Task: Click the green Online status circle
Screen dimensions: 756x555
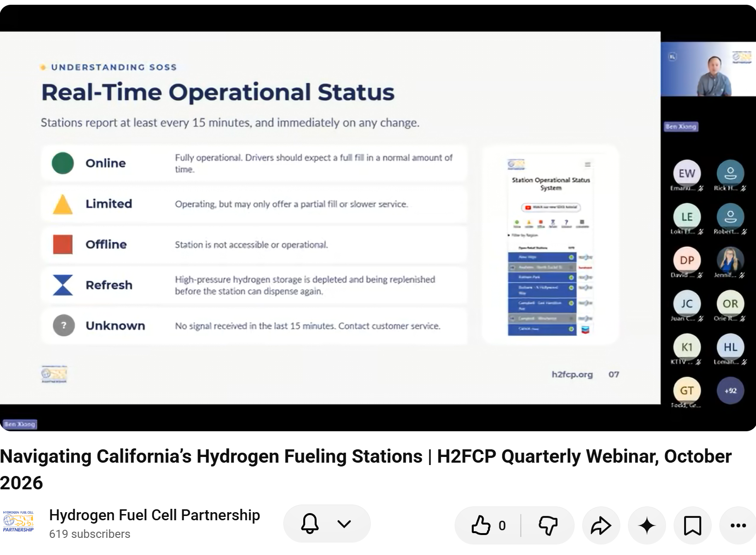Action: click(x=63, y=163)
